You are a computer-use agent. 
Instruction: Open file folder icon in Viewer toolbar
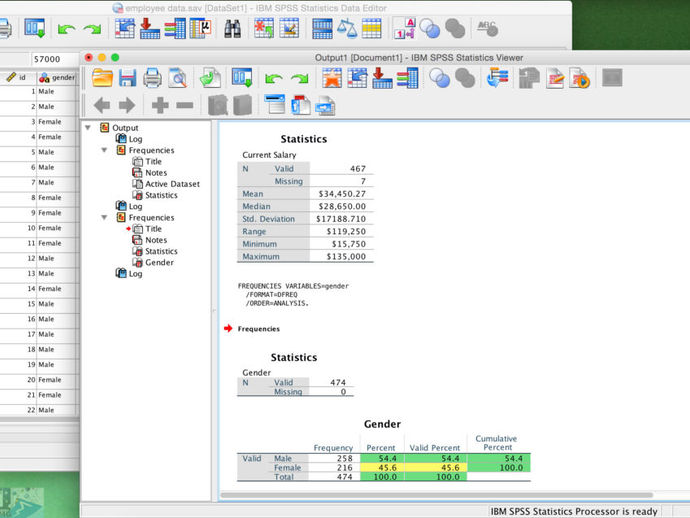click(x=102, y=78)
